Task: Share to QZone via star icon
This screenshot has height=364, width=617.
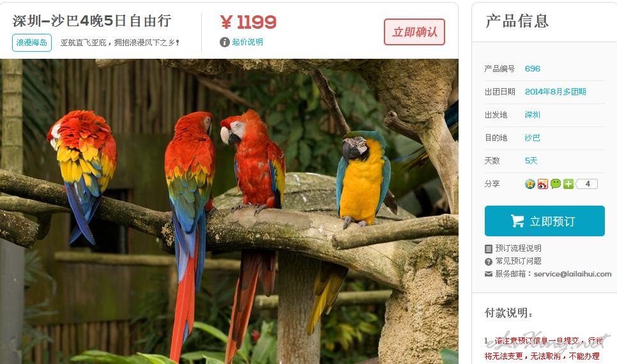Action: [x=530, y=184]
